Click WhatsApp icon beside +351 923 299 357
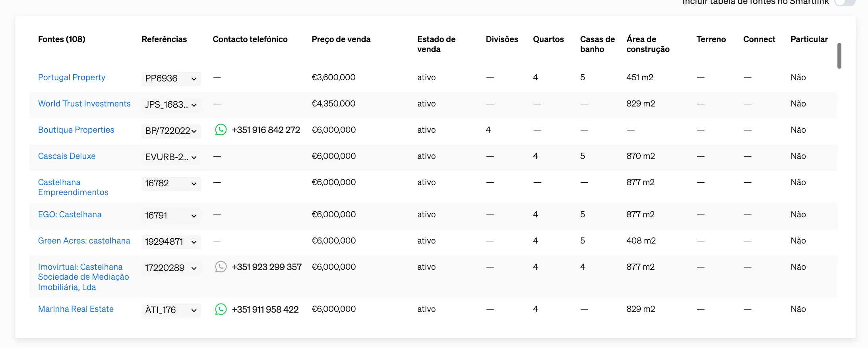Image resolution: width=868 pixels, height=348 pixels. (221, 267)
